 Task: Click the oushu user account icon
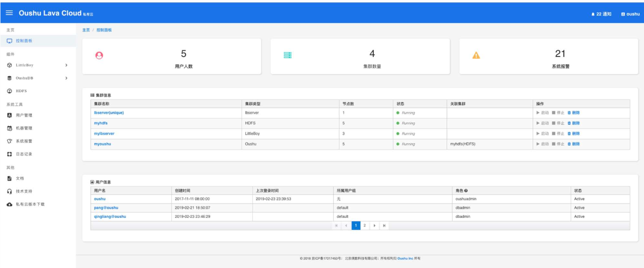pos(623,14)
